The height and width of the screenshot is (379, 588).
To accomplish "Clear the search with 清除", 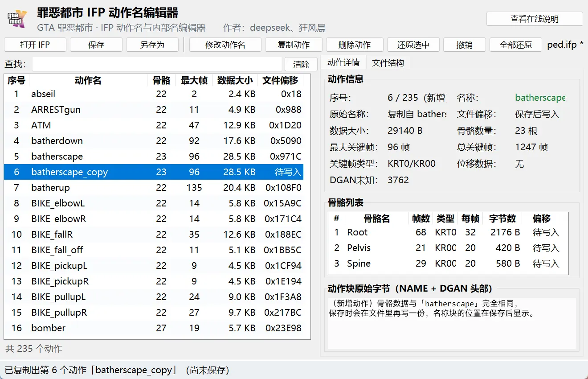I will pos(301,64).
